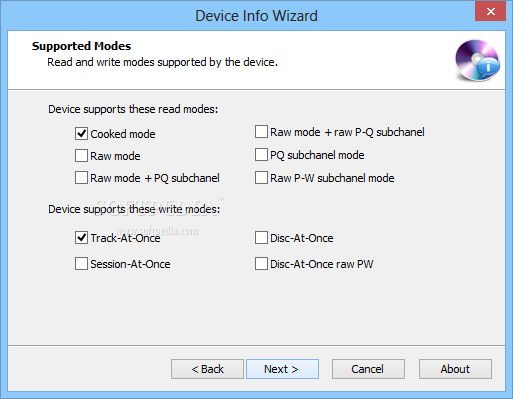Viewport: 513px width, 399px height.
Task: Click the Track-At-Once label text
Action: tap(125, 238)
